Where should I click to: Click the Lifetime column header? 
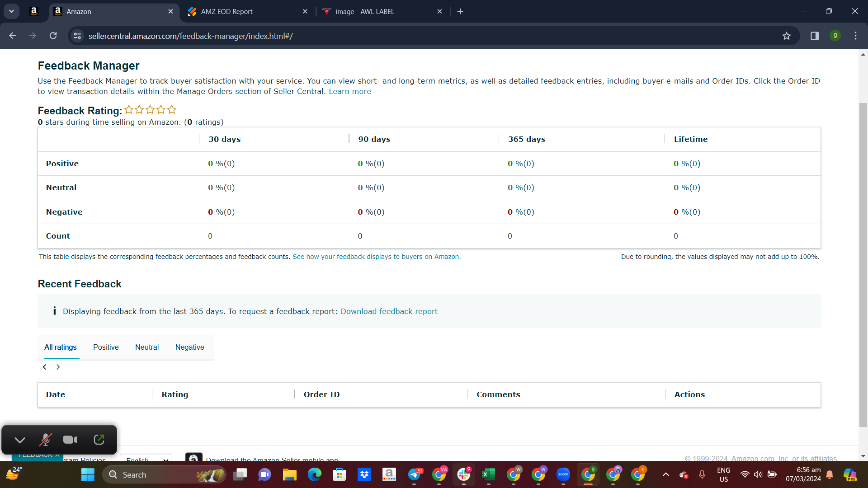point(691,139)
